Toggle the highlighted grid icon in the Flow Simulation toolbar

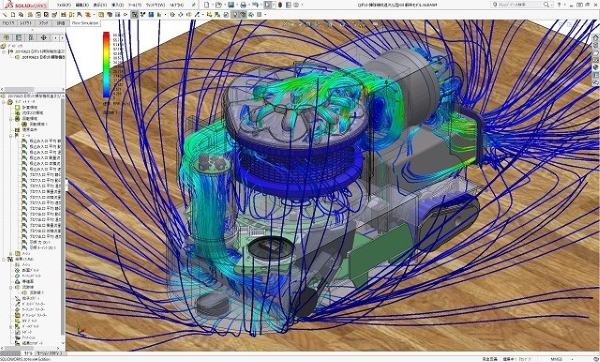click(x=134, y=15)
